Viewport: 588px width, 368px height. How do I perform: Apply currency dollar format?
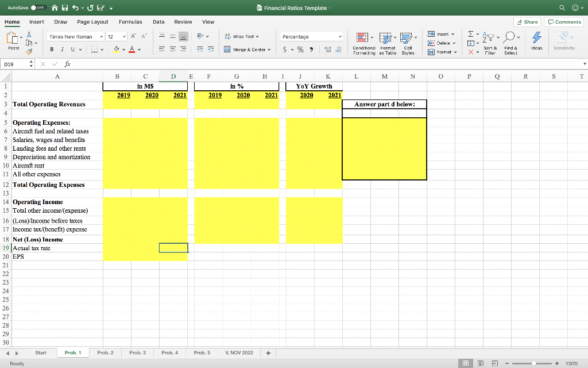285,49
